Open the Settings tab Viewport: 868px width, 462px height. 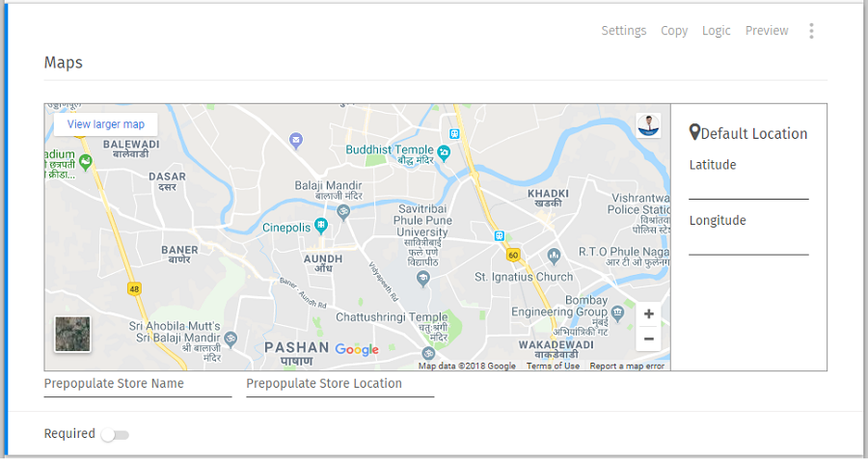[x=624, y=31]
